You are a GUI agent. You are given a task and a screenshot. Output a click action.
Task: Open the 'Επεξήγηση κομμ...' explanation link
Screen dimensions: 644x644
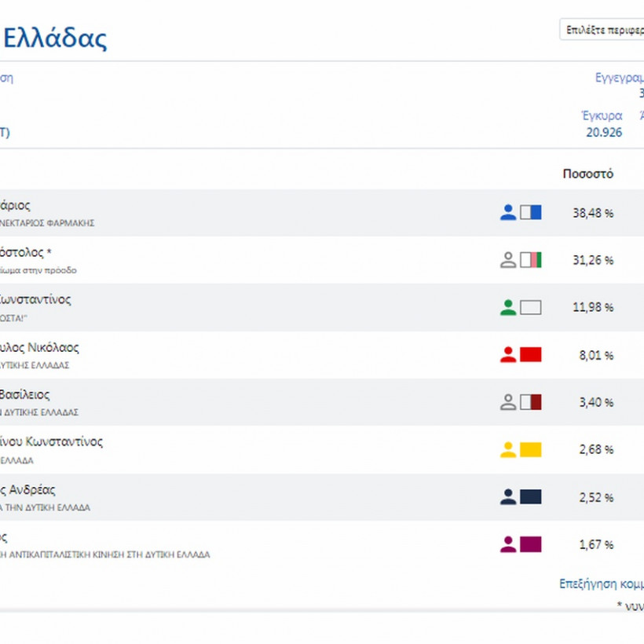tap(601, 584)
